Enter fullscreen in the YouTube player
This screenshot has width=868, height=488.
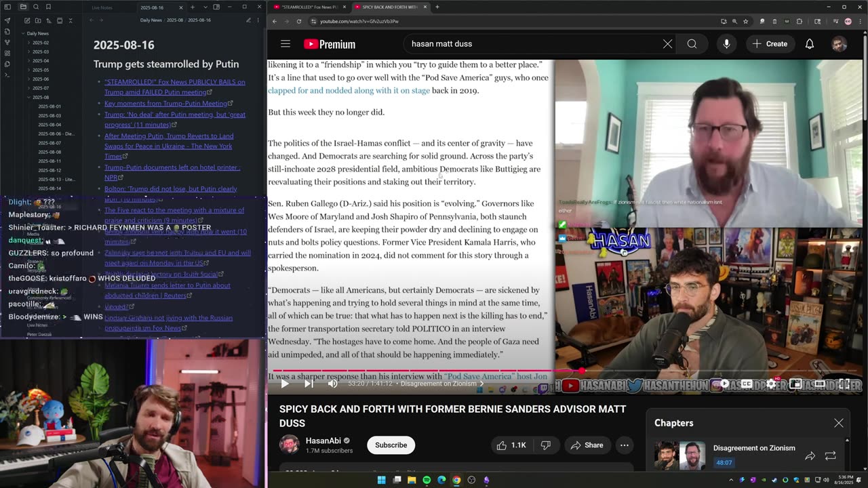(x=844, y=384)
